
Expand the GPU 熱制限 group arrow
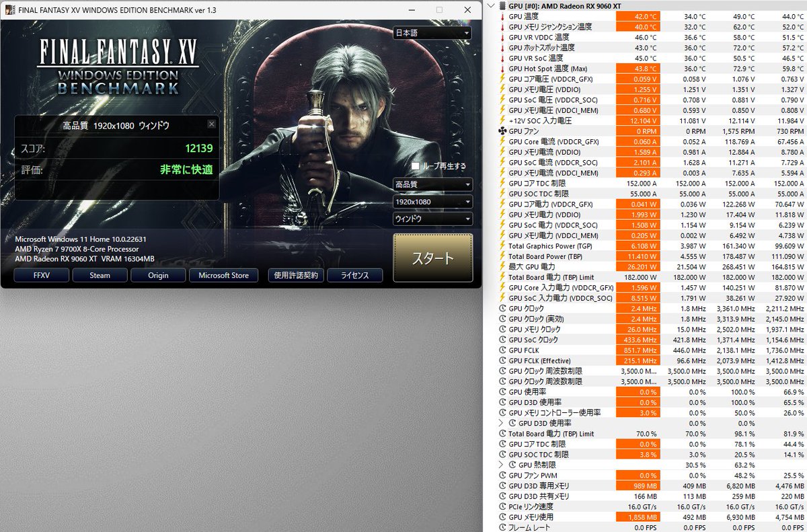coord(500,465)
